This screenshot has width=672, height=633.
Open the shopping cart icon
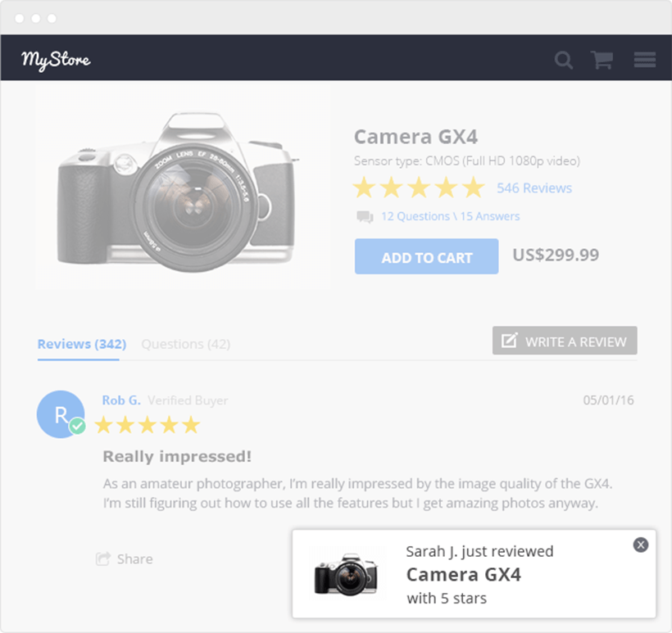(x=602, y=60)
